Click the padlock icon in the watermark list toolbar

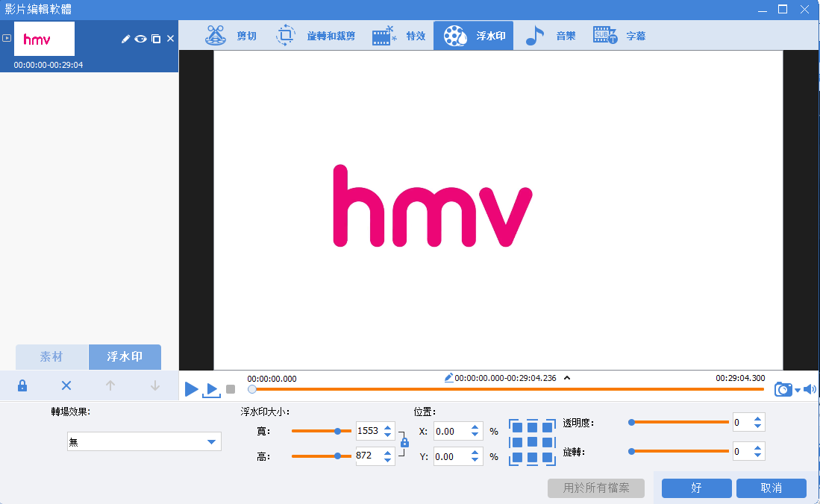coord(22,386)
